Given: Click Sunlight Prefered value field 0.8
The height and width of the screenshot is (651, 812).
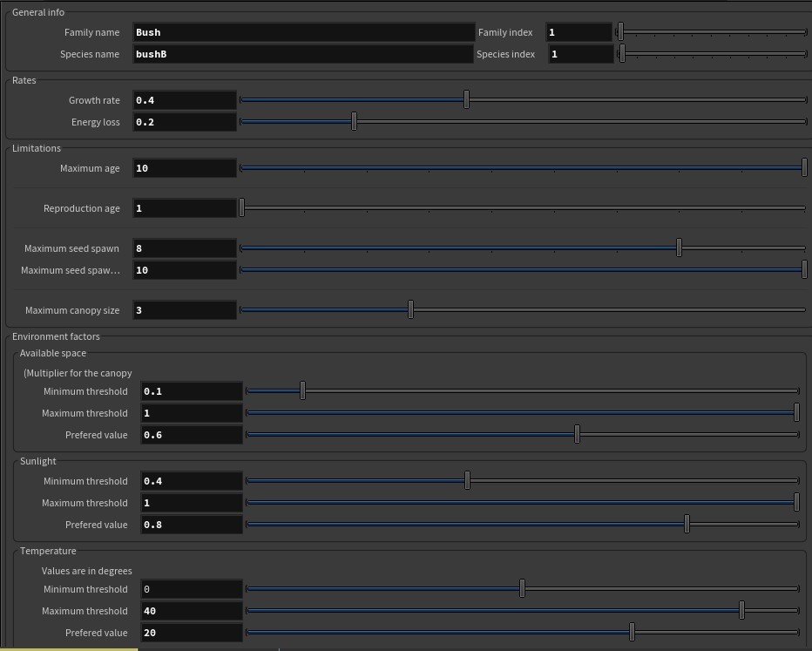Looking at the screenshot, I should pyautogui.click(x=192, y=524).
